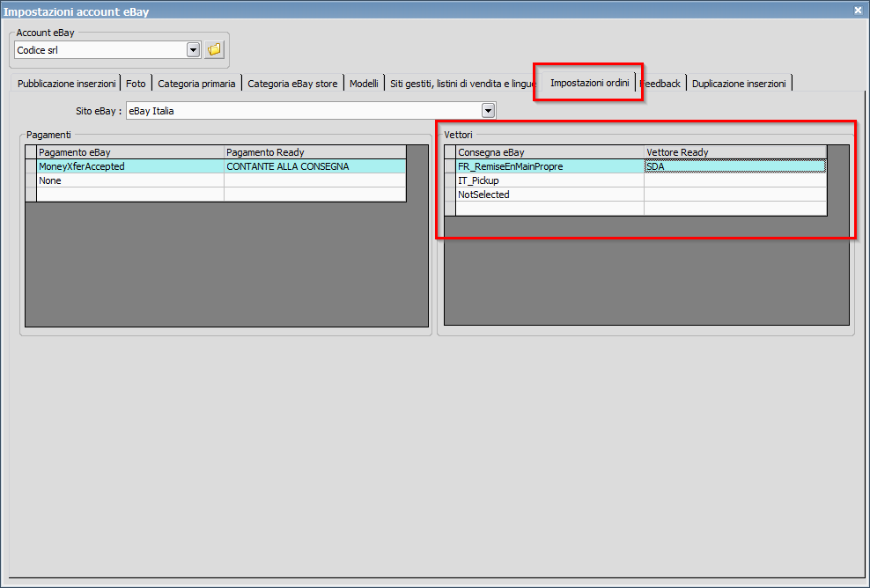The height and width of the screenshot is (588, 870).
Task: Open the Sito eBay dropdown arrow
Action: (x=488, y=111)
